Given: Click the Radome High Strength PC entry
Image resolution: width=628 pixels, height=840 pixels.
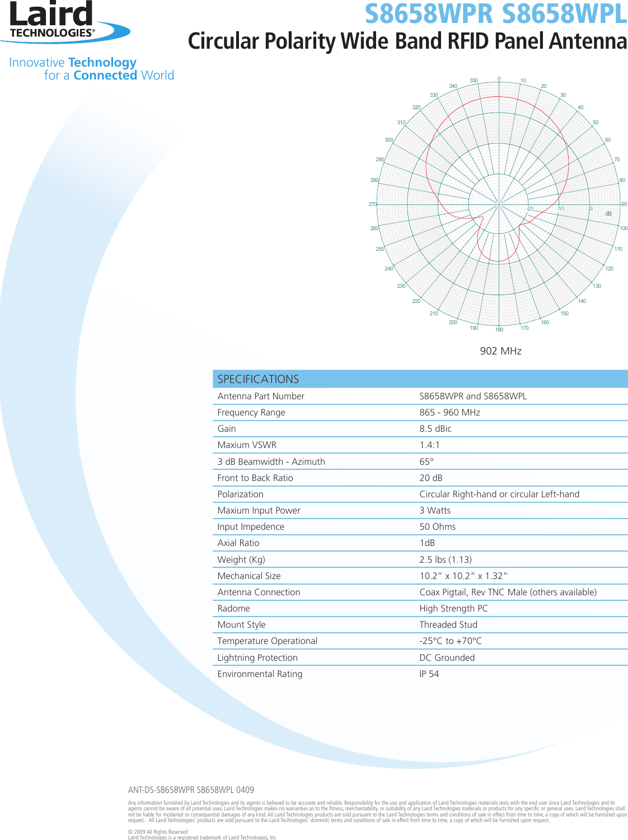Looking at the screenshot, I should (454, 608).
